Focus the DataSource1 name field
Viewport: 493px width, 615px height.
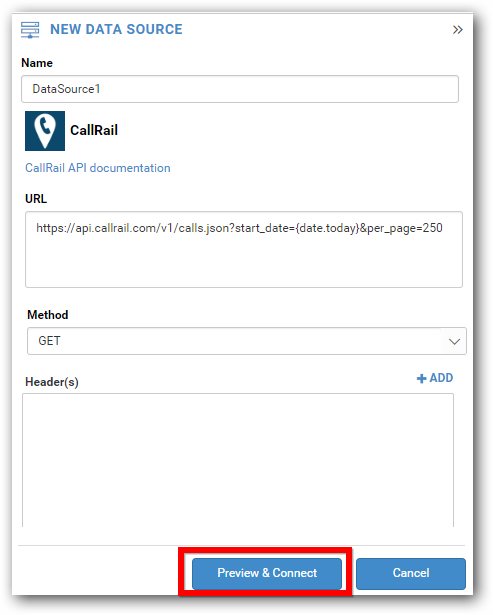click(x=240, y=89)
